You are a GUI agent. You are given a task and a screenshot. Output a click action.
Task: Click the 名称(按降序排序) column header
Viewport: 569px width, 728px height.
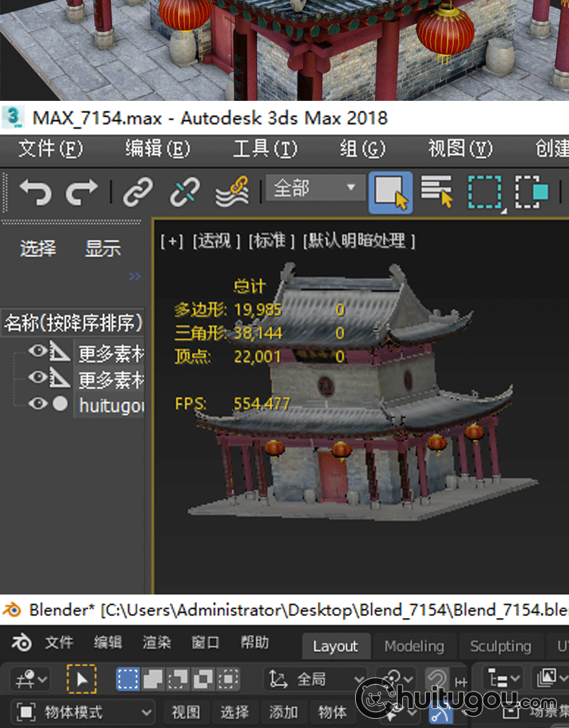click(x=73, y=323)
